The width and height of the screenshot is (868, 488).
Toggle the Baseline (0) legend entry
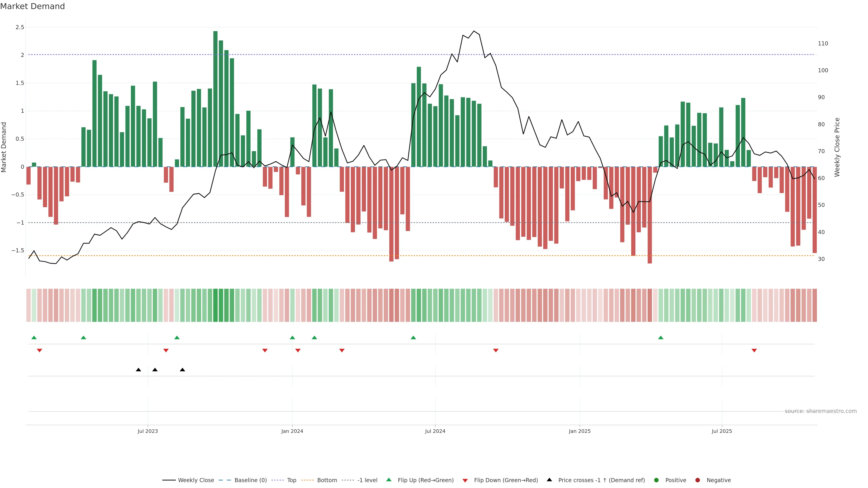(250, 480)
